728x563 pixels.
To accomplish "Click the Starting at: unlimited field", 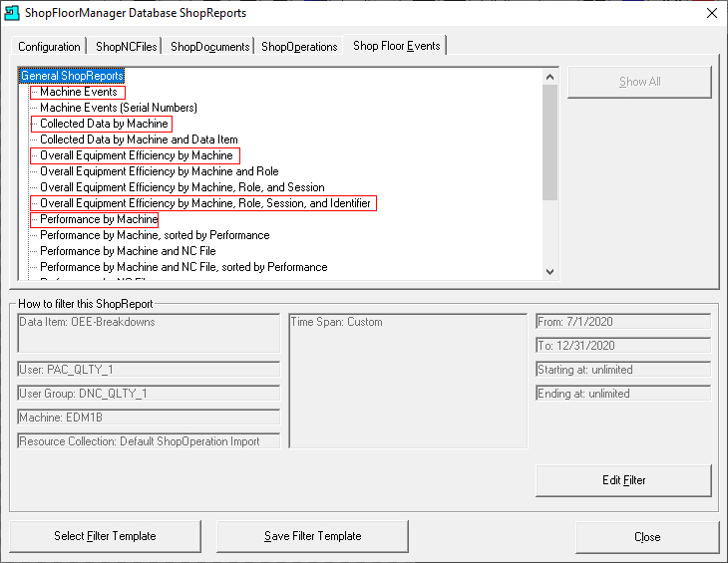I will (623, 369).
